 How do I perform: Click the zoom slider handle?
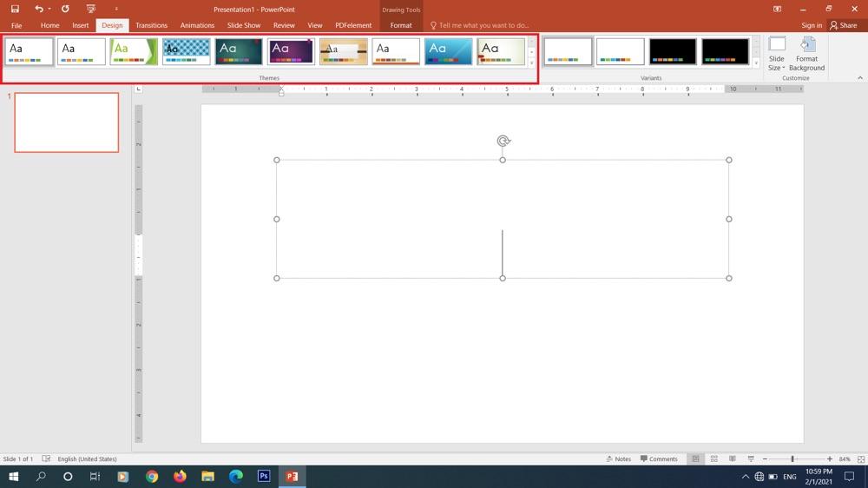pyautogui.click(x=792, y=458)
